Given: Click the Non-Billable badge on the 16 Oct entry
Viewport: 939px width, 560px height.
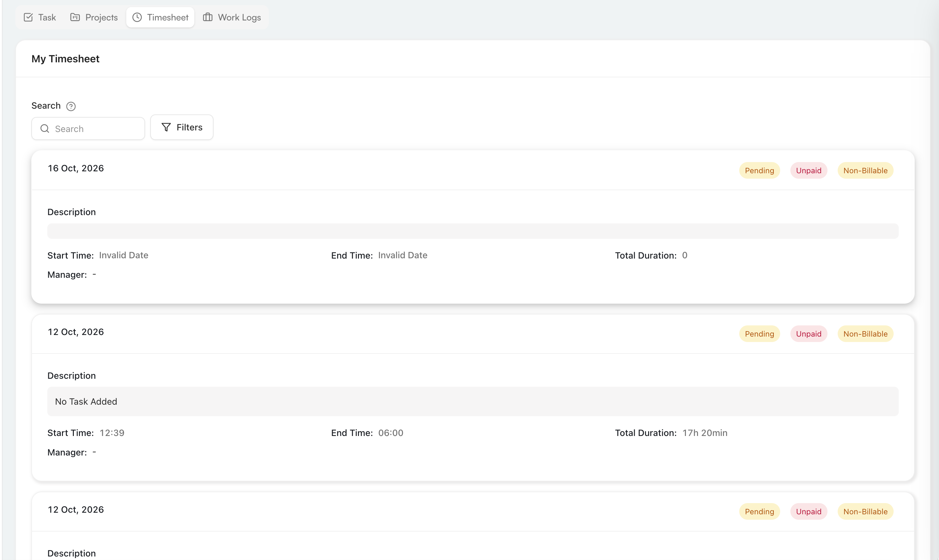Looking at the screenshot, I should [x=865, y=171].
